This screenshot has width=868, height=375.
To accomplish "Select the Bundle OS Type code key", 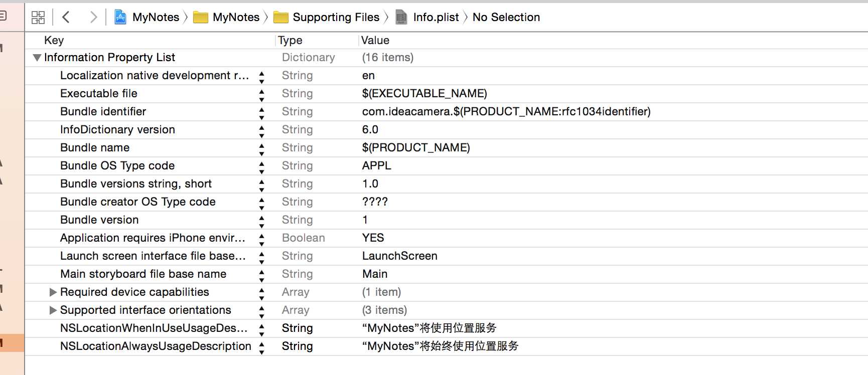I will click(117, 166).
